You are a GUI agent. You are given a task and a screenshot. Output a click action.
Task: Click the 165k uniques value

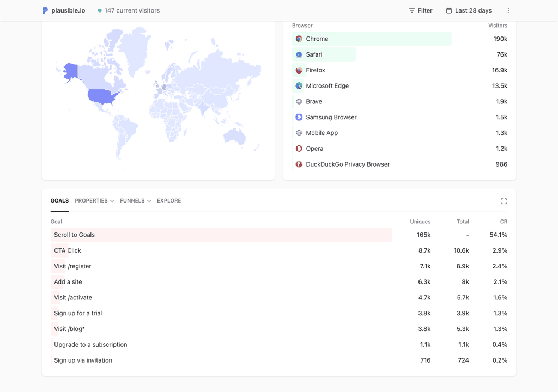(423, 235)
